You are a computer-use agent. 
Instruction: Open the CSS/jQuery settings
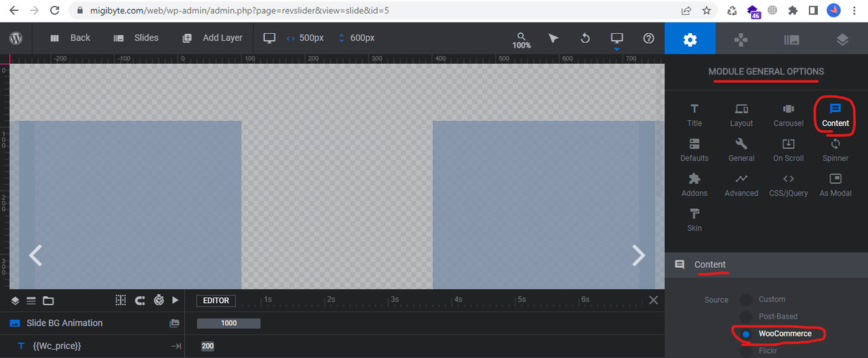(788, 185)
